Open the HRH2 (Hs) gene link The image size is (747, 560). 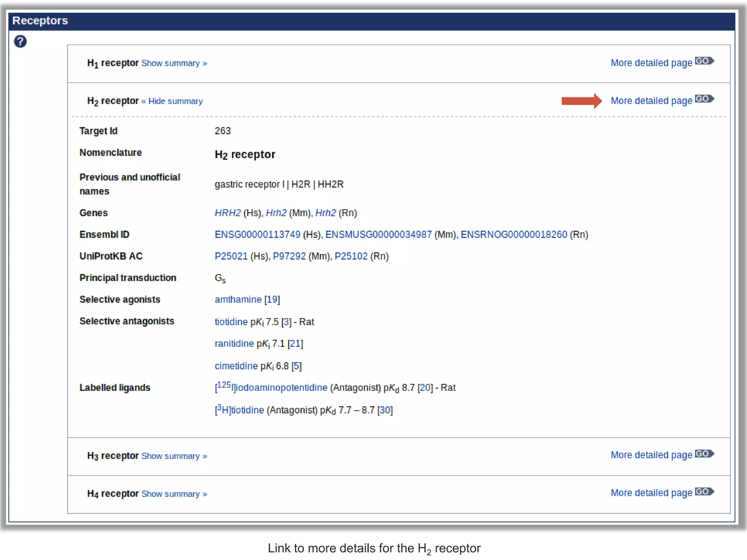(228, 213)
